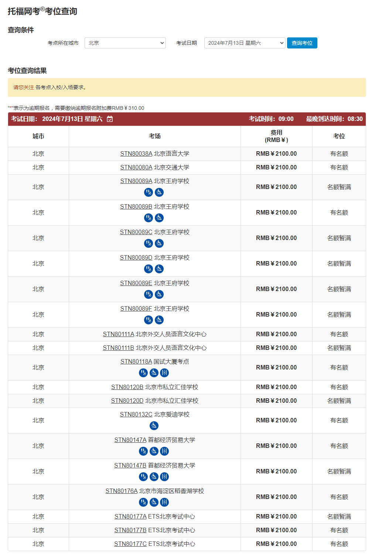Click accessible elevator icon under STN80147B

tap(164, 477)
